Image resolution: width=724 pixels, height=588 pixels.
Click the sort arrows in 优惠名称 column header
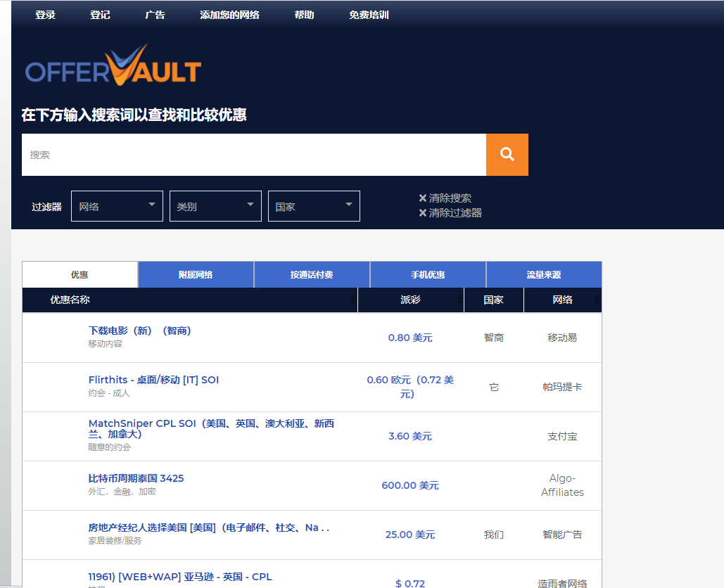tap(353, 300)
